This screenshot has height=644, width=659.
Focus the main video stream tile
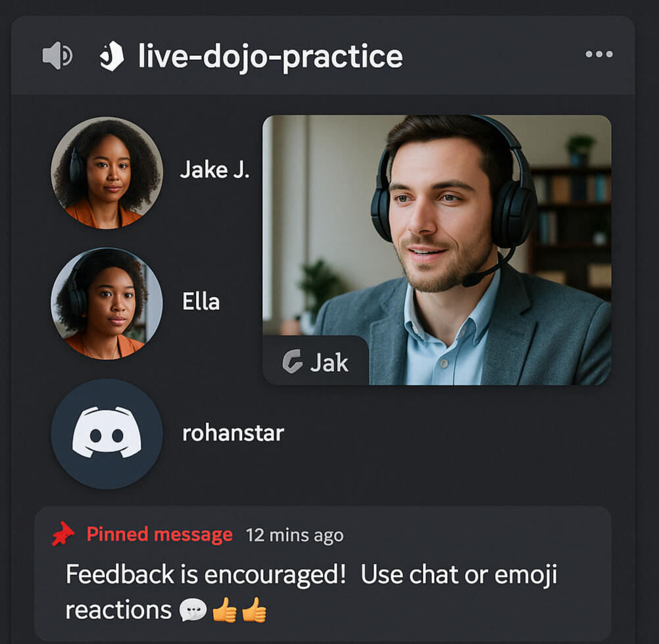coord(437,250)
